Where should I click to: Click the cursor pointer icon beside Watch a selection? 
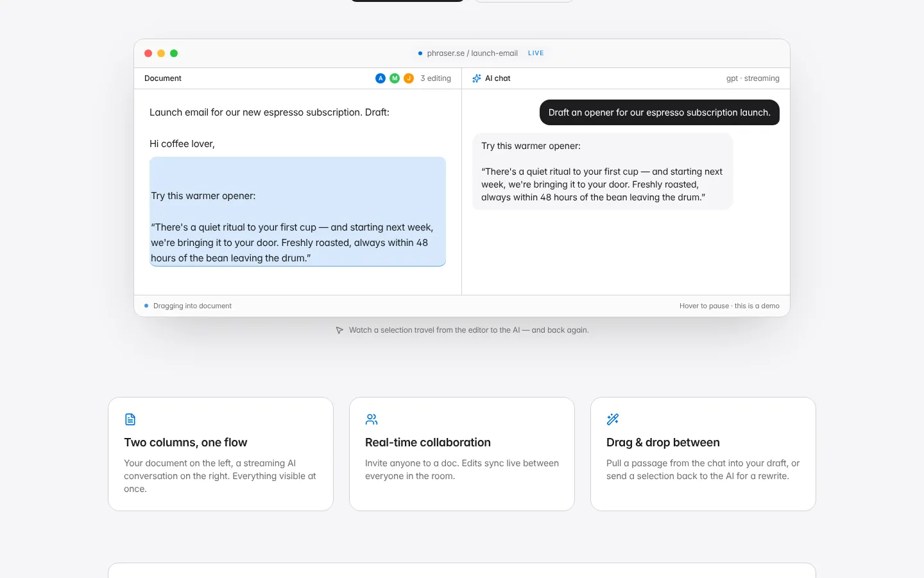click(339, 330)
